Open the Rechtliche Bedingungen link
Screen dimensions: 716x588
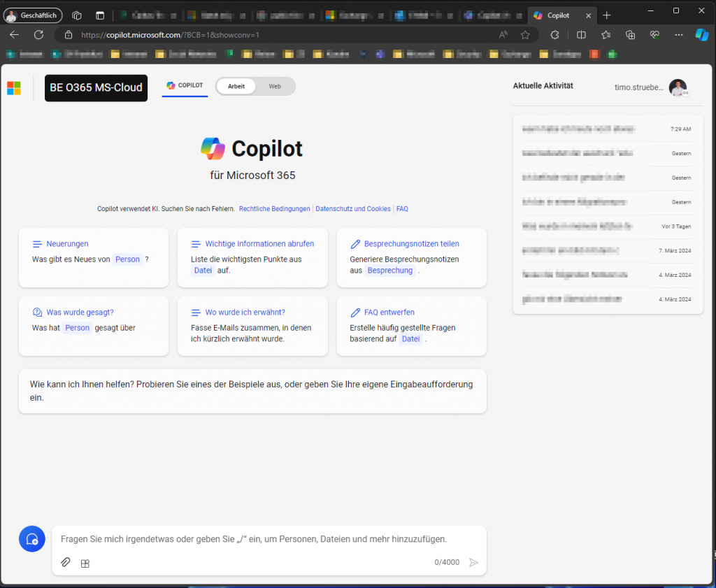coord(274,208)
